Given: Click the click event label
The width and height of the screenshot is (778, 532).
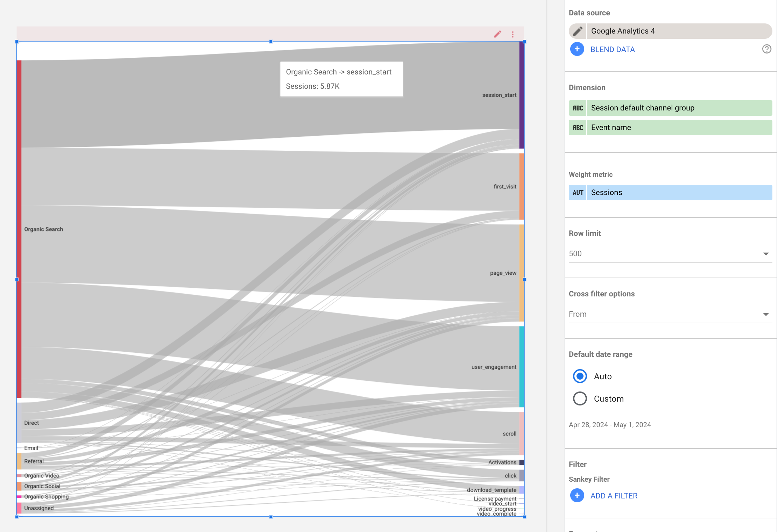Looking at the screenshot, I should click(x=510, y=476).
